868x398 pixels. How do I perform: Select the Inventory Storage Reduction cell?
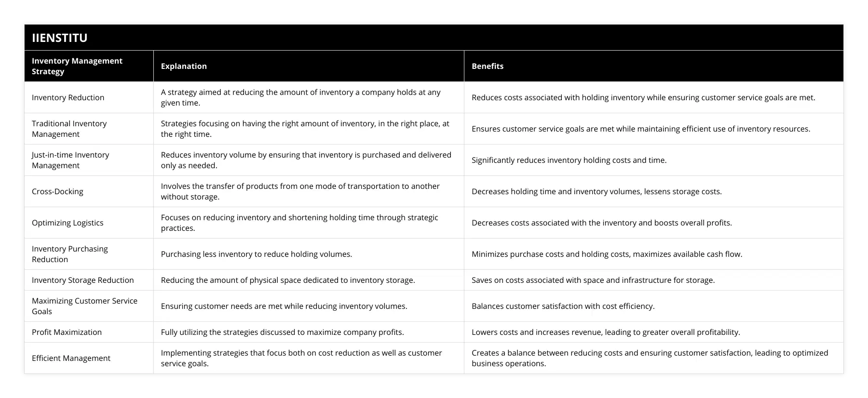83,280
